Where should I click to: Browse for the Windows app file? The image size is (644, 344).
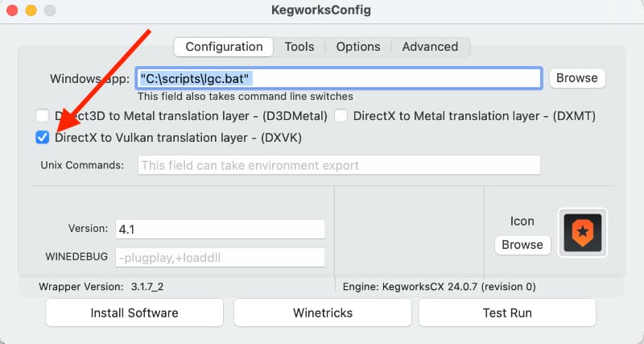(577, 78)
